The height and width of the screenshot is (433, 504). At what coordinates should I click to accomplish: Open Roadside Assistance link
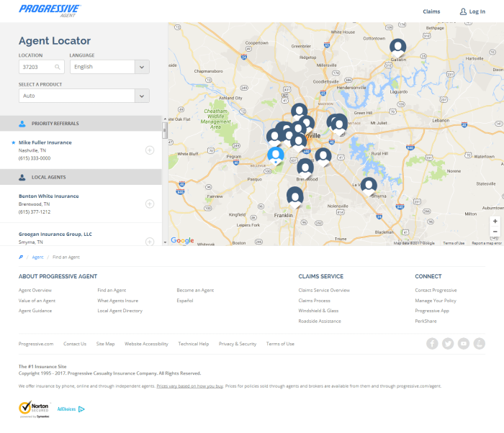click(320, 321)
